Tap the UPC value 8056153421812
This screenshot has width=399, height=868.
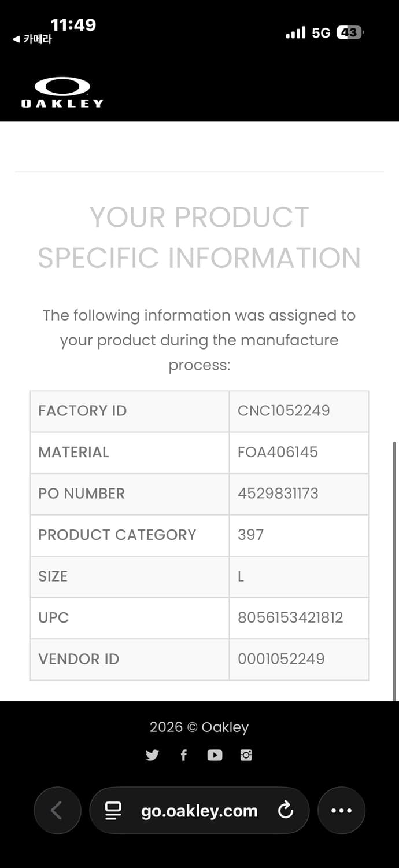[290, 617]
